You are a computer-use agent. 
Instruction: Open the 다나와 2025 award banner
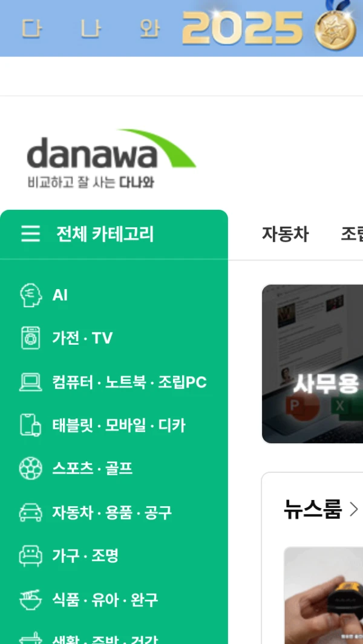(x=181, y=28)
